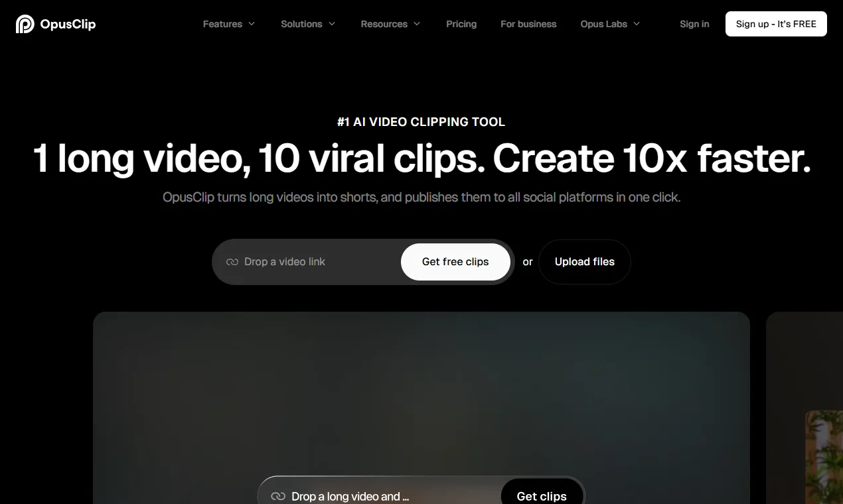Screen dimensions: 843x504
Task: Click the partially visible next preview card
Action: (x=805, y=408)
